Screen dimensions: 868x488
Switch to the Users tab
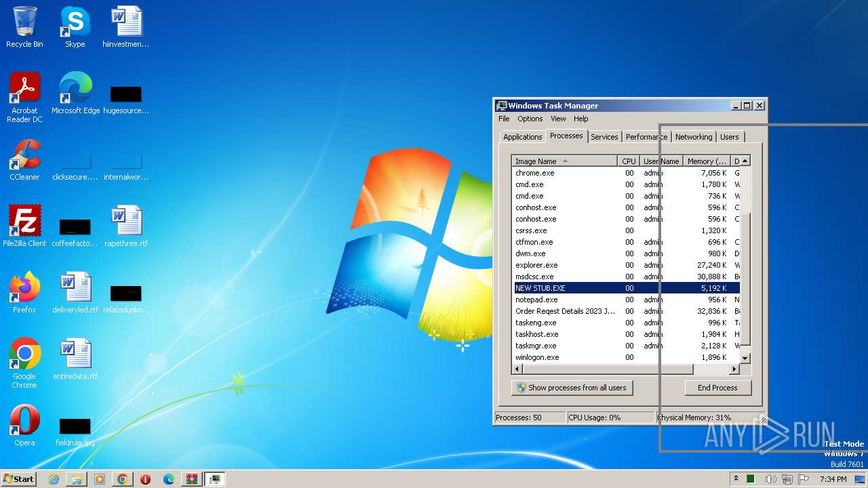730,137
